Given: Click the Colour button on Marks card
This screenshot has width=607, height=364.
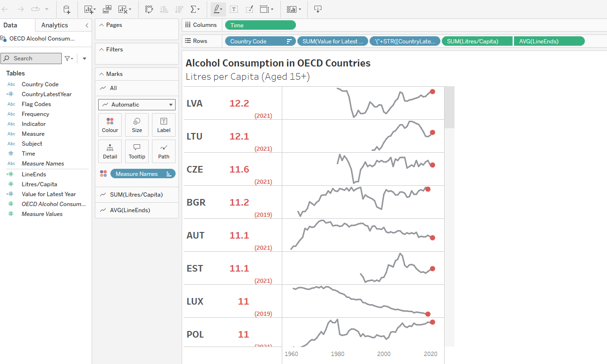Looking at the screenshot, I should [110, 125].
